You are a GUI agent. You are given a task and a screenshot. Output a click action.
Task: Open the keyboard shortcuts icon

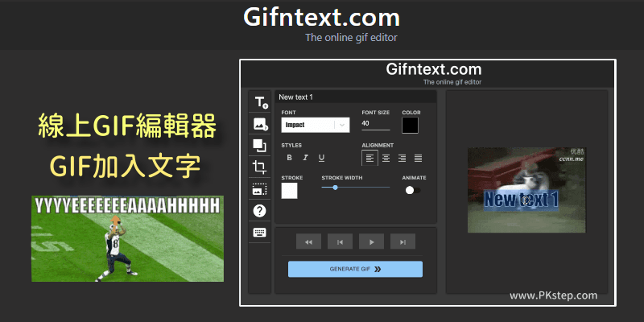(260, 233)
